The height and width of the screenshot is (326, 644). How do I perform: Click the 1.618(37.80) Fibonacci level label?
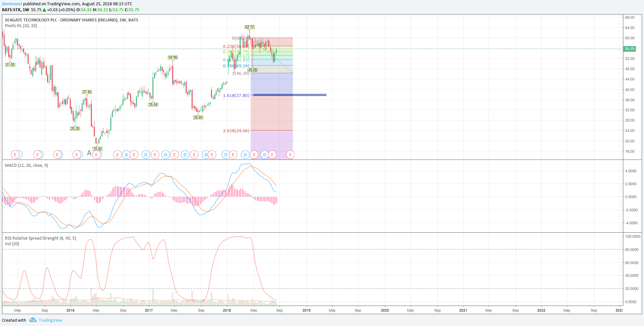coord(236,96)
